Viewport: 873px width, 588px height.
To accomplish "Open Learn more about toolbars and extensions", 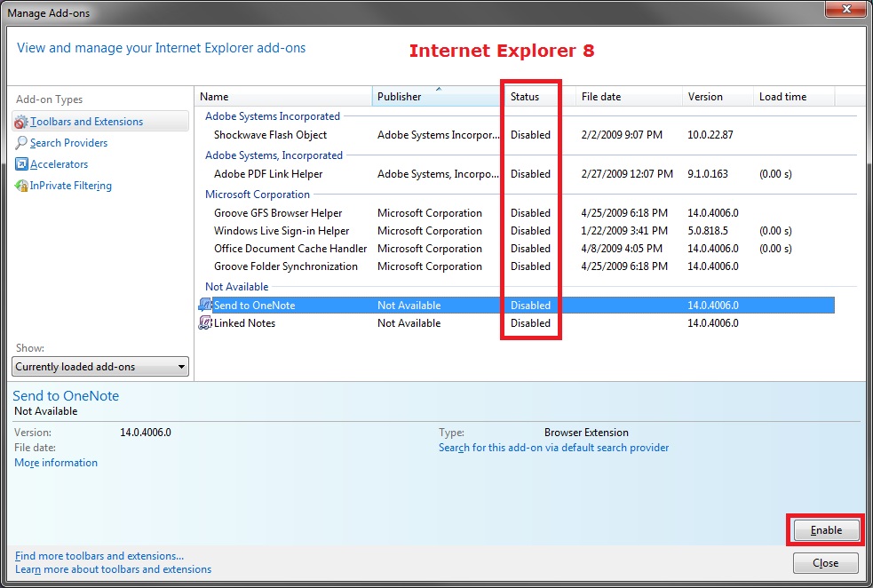I will coord(113,569).
